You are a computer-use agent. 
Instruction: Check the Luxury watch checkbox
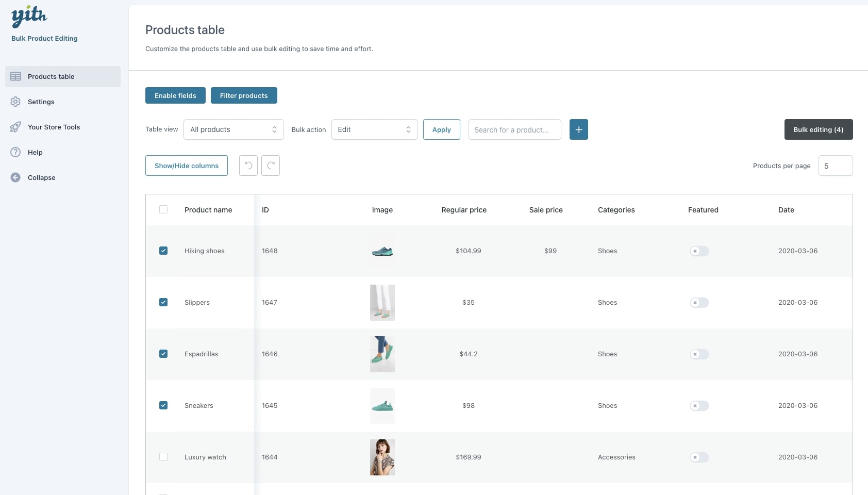point(163,457)
